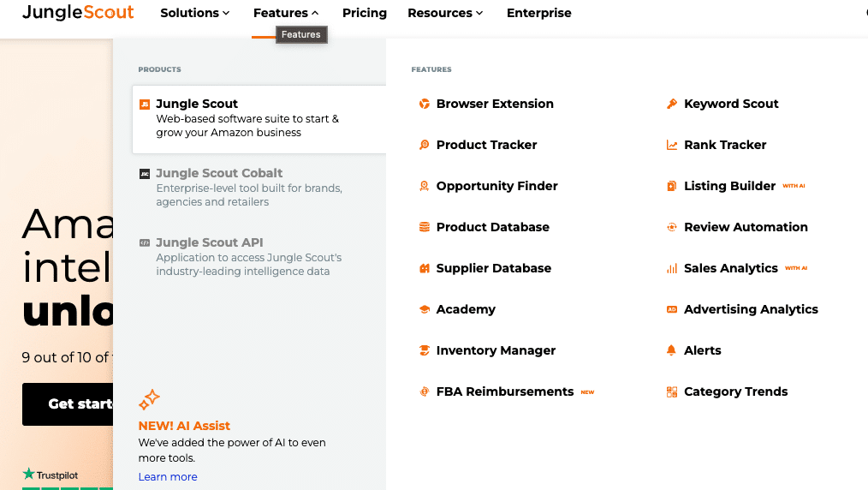Click the Opportunity Finder icon
The image size is (868, 490).
[424, 186]
